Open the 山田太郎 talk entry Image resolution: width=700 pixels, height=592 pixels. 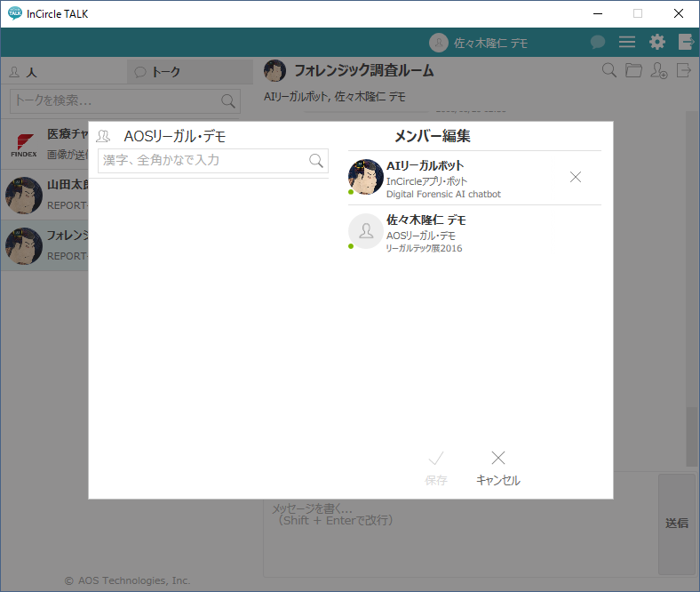pos(44,195)
